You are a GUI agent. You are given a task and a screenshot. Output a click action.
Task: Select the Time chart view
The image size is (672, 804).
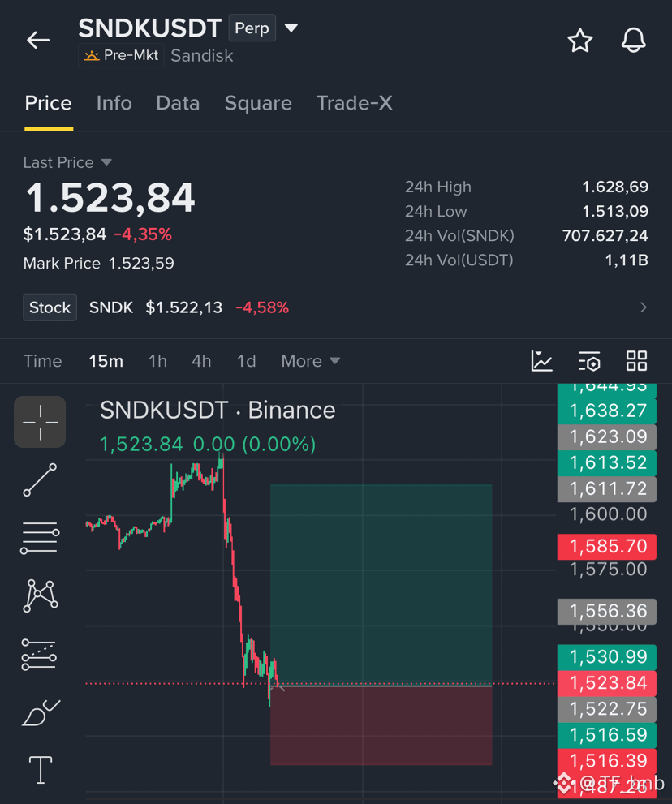coord(42,361)
